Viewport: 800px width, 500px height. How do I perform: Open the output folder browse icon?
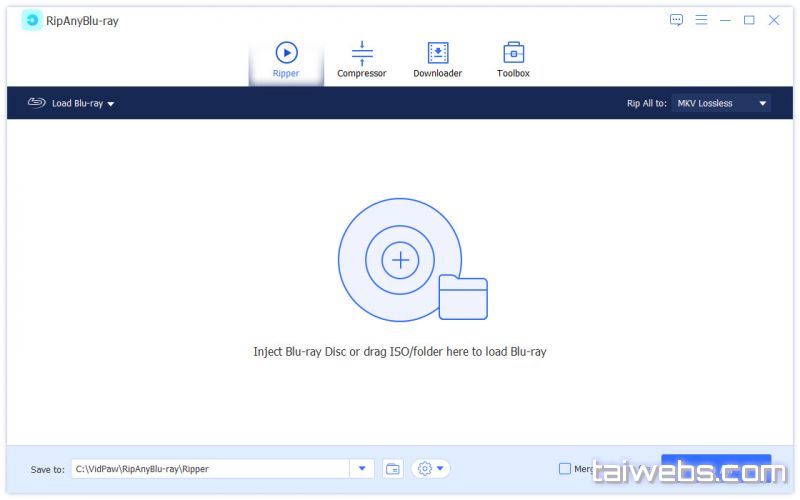coord(393,468)
